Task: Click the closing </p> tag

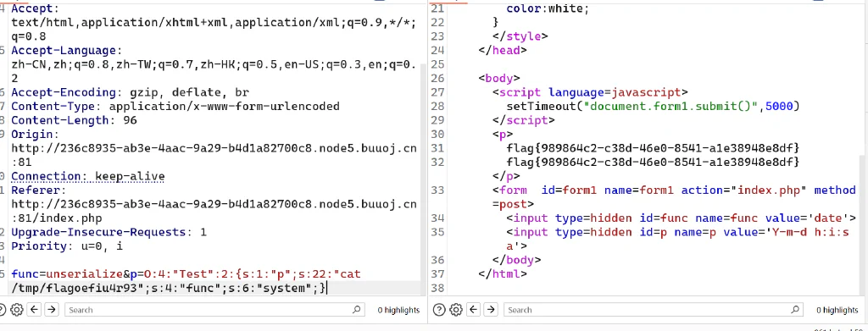Action: (x=506, y=176)
